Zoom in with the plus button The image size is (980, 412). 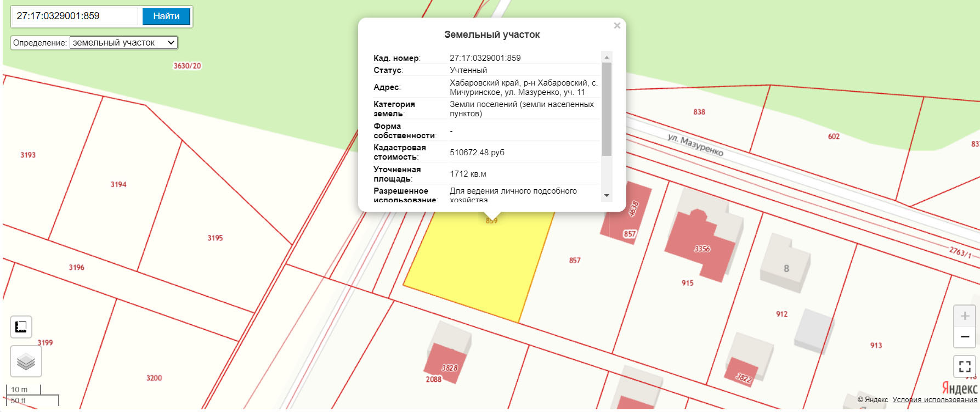pos(965,316)
